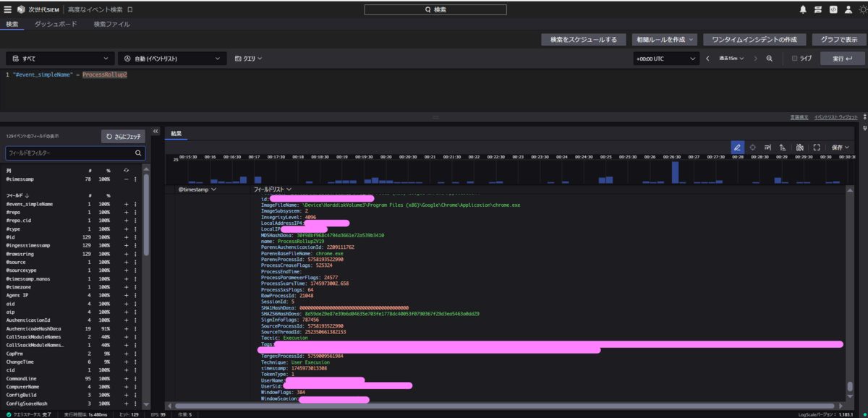Activate the pencil edit tool in results toolbar
This screenshot has height=418, width=868.
pyautogui.click(x=737, y=147)
